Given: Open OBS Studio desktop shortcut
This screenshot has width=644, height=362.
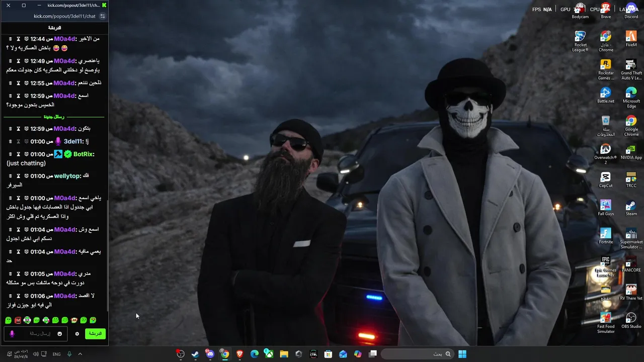Looking at the screenshot, I should point(631,321).
